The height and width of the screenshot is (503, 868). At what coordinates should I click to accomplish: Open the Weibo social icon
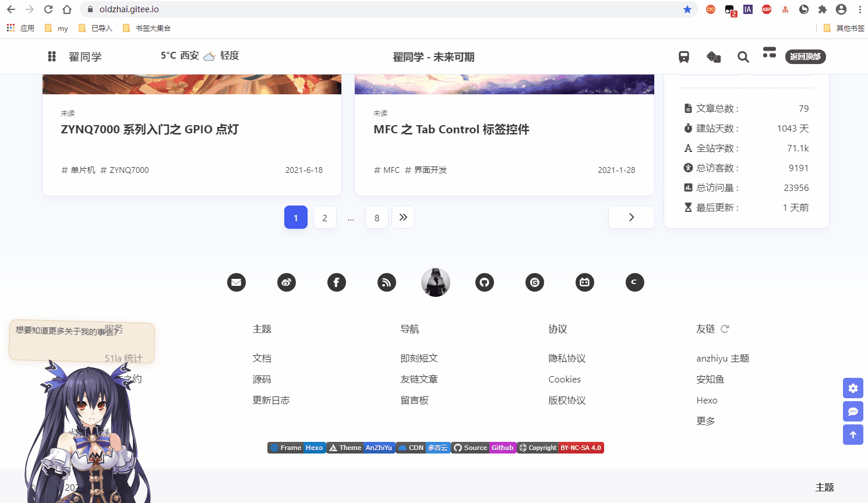pyautogui.click(x=287, y=282)
